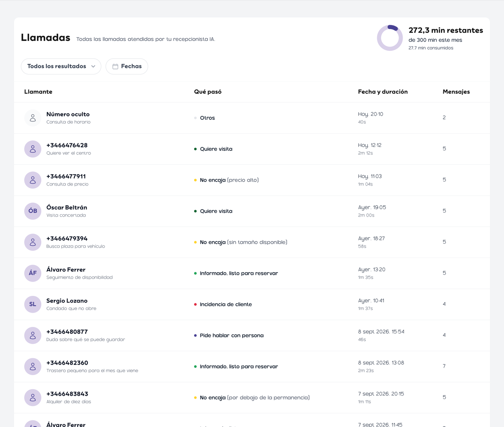
Task: Open the Fechas date filter
Action: pos(127,66)
